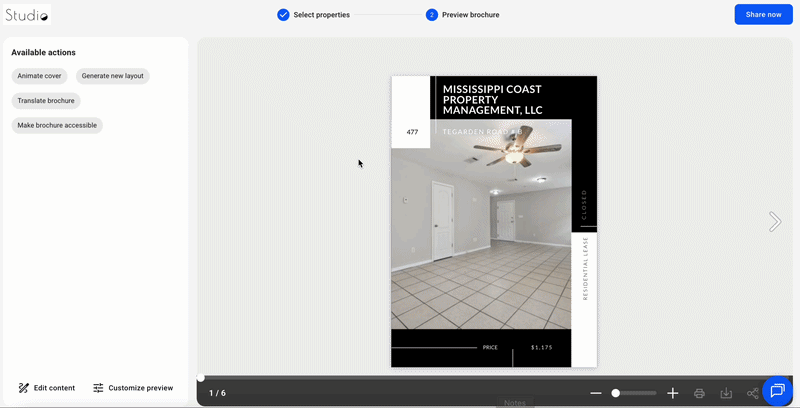
Task: Click the TEGARDEN ROAD # B text
Action: click(x=482, y=132)
